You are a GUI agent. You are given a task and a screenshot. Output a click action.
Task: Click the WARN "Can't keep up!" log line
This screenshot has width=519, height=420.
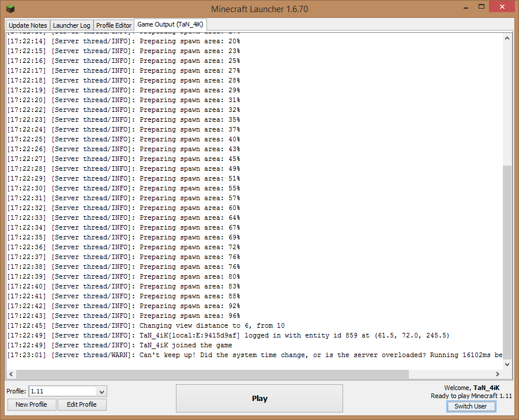pyautogui.click(x=254, y=355)
